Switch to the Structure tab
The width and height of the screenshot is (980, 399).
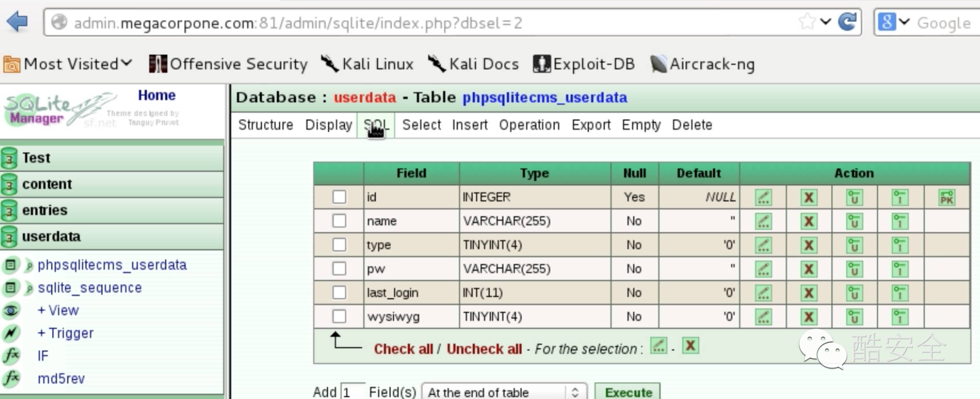266,125
